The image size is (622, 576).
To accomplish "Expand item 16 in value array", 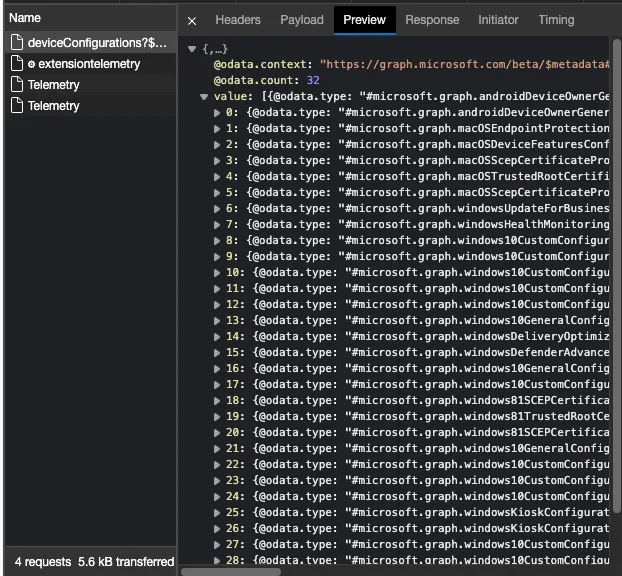I will tap(217, 369).
